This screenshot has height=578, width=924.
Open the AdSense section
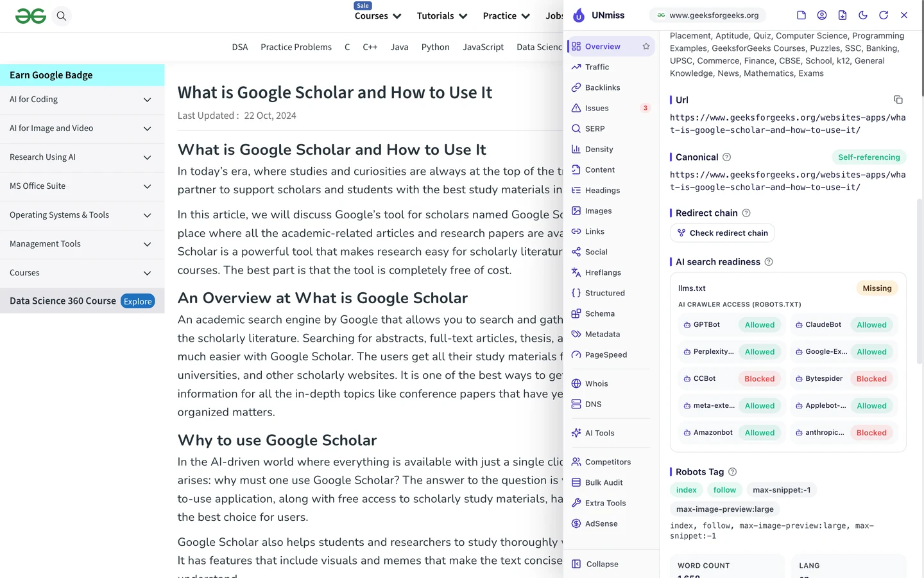[x=611, y=523]
